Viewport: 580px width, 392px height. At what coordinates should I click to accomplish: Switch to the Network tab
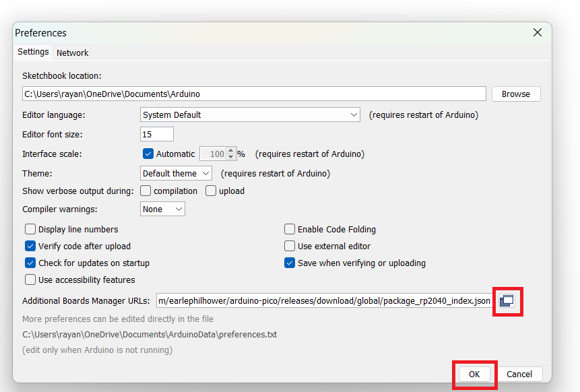(72, 53)
